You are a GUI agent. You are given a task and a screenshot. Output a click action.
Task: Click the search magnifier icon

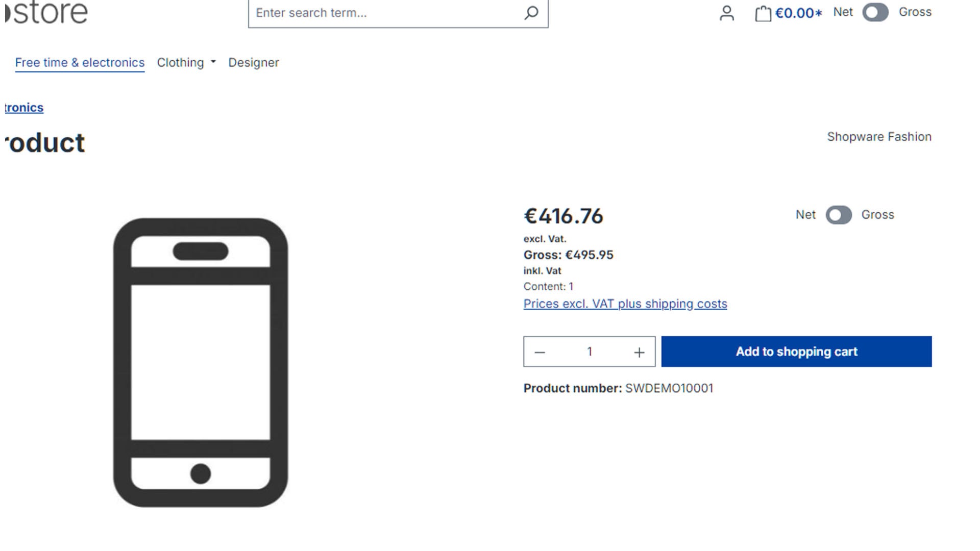point(531,13)
